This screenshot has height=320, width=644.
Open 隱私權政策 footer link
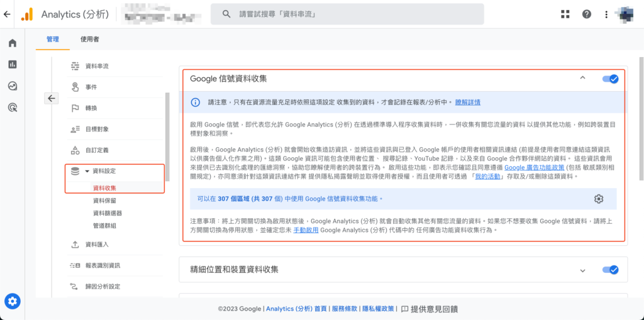[x=378, y=309]
